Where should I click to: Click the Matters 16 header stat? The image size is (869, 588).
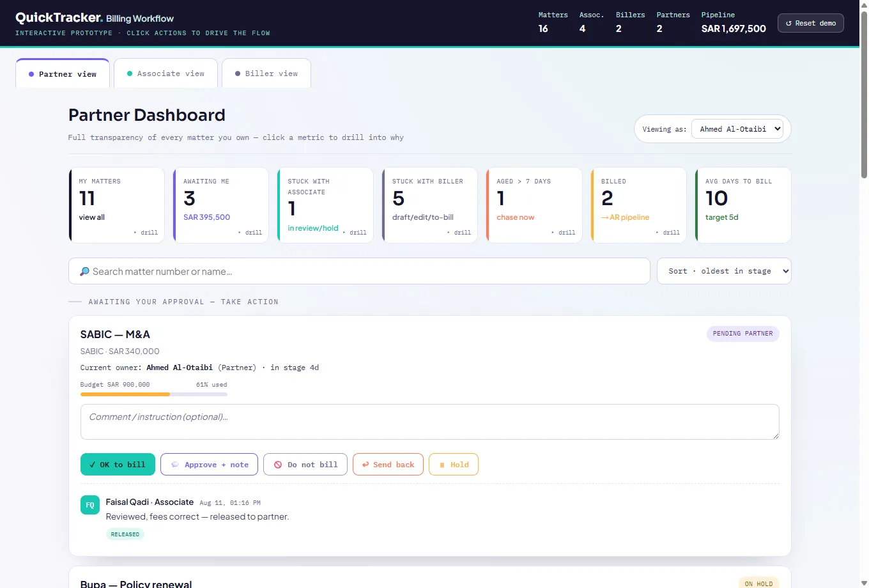click(553, 22)
